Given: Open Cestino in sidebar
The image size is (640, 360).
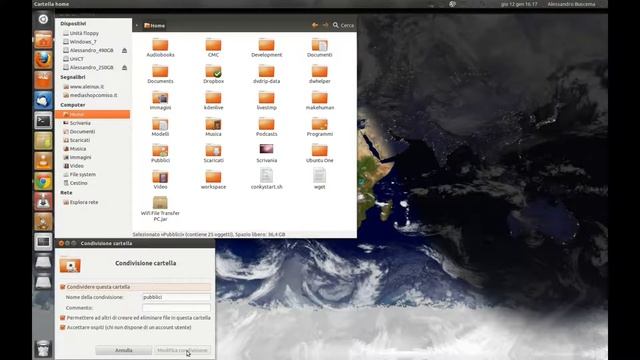Looking at the screenshot, I should (76, 183).
